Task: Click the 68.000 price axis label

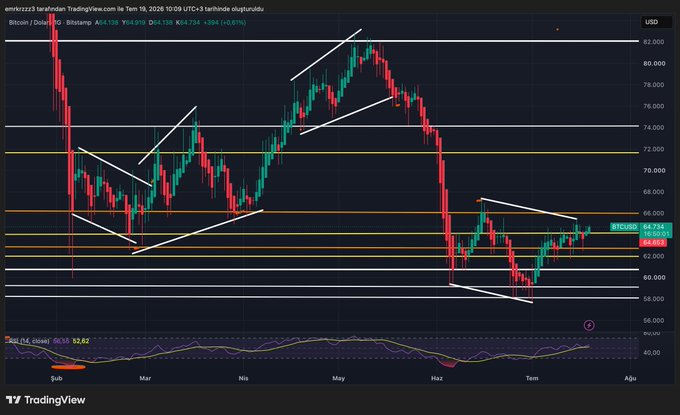Action: tap(654, 192)
